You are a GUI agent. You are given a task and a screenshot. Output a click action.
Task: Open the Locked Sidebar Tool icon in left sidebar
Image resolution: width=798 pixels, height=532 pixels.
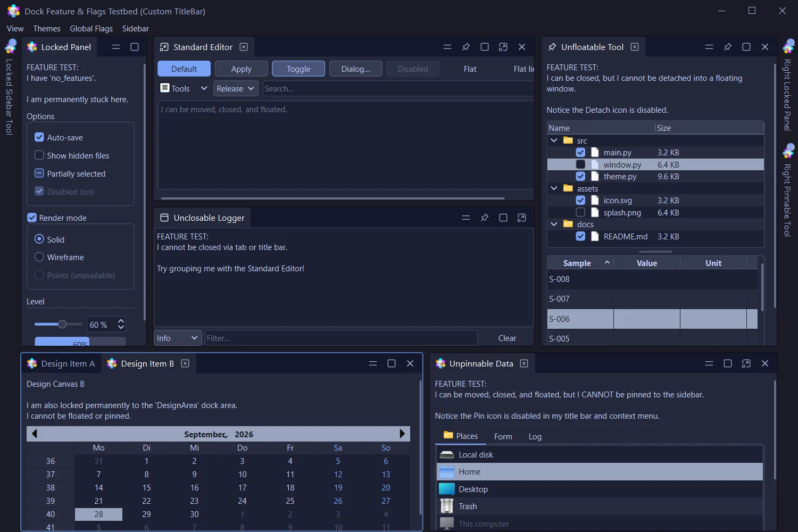[10, 46]
